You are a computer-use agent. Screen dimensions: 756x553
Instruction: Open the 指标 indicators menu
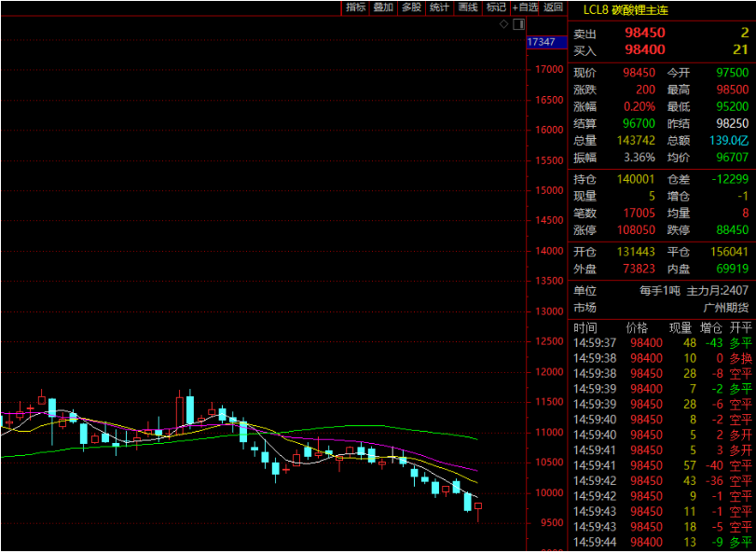(x=355, y=7)
